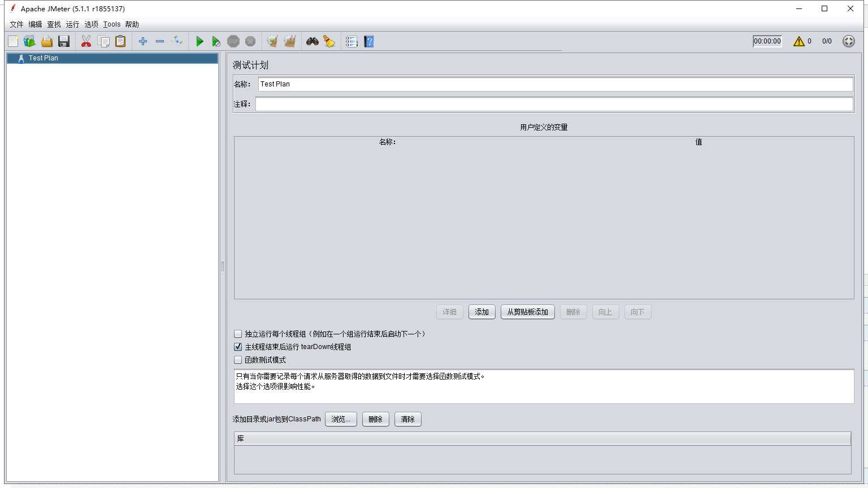Open the 选项 menu
This screenshot has width=868, height=488.
(91, 24)
